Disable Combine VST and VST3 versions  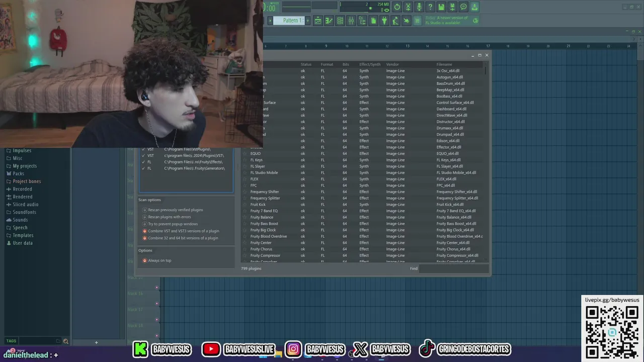coord(144,231)
